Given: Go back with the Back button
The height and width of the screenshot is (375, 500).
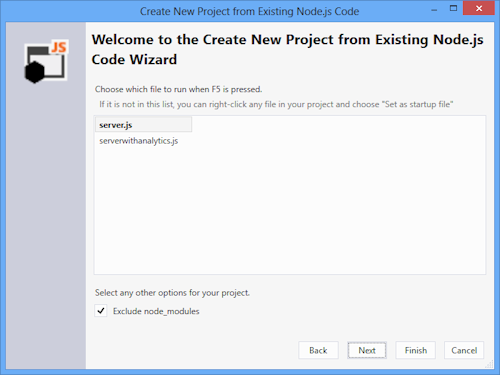Looking at the screenshot, I should pyautogui.click(x=318, y=350).
